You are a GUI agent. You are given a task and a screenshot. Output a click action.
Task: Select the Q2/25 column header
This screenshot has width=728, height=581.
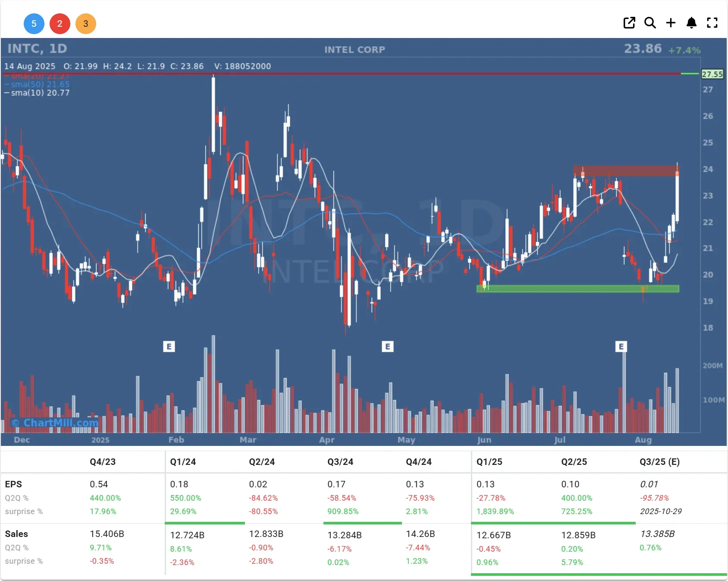point(574,461)
